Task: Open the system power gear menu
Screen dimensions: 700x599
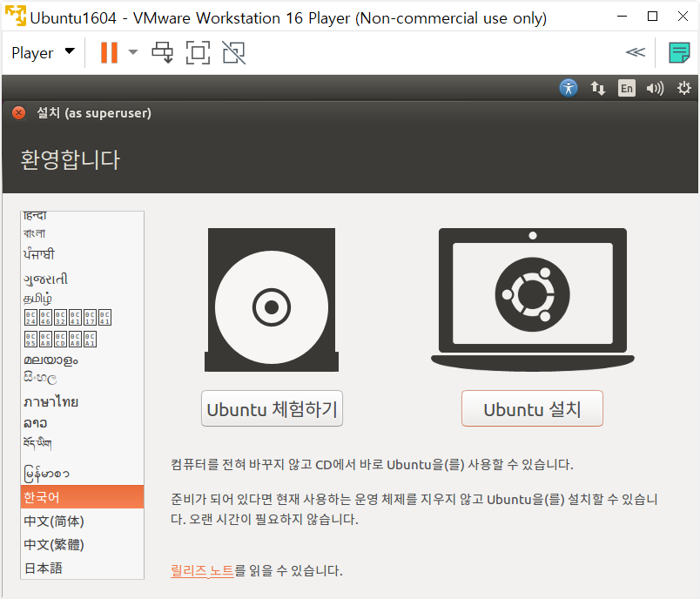Action: tap(684, 88)
